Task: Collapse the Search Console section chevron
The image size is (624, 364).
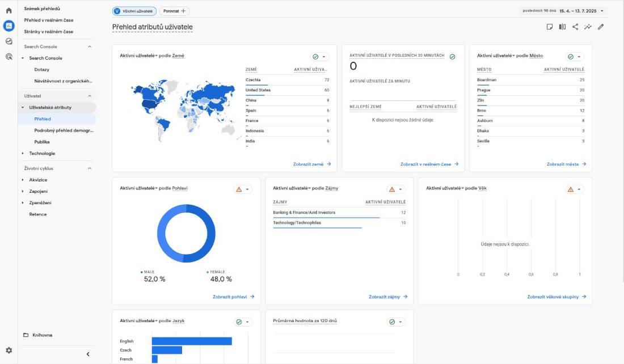Action: pos(89,46)
